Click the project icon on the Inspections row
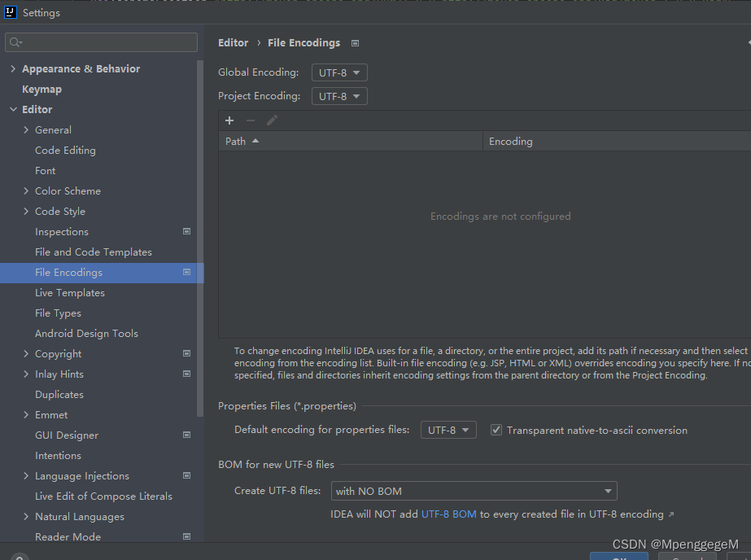 (187, 231)
